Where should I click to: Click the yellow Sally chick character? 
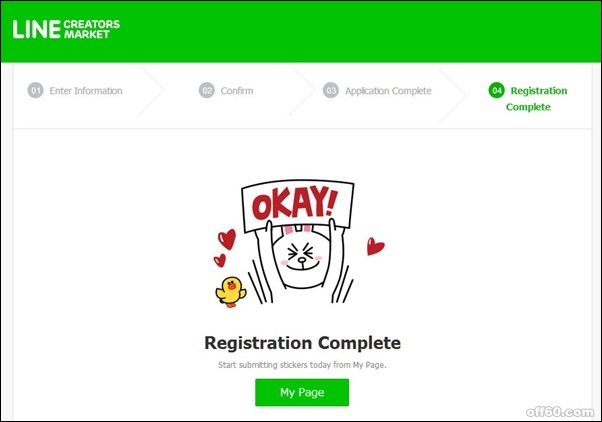point(231,292)
